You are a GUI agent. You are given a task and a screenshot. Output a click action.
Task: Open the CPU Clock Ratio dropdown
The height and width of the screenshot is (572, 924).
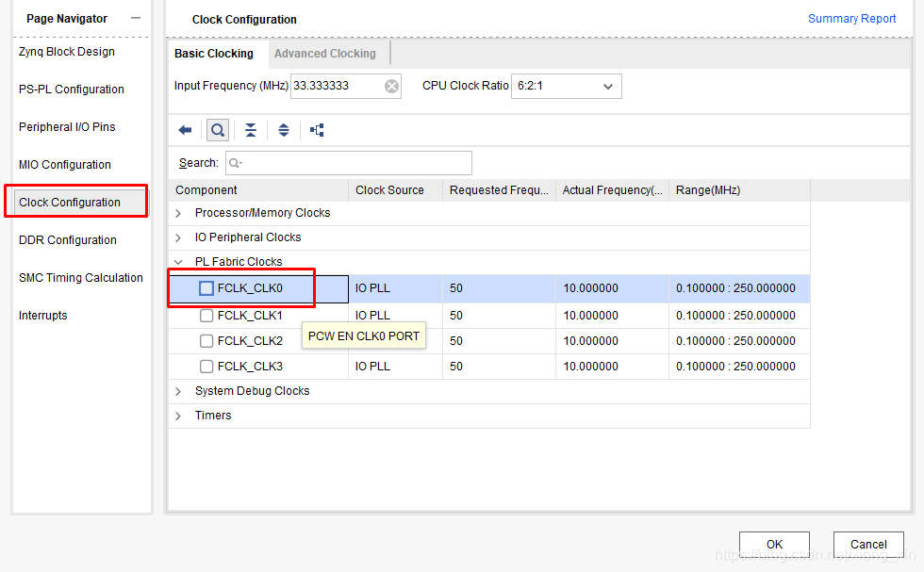567,86
